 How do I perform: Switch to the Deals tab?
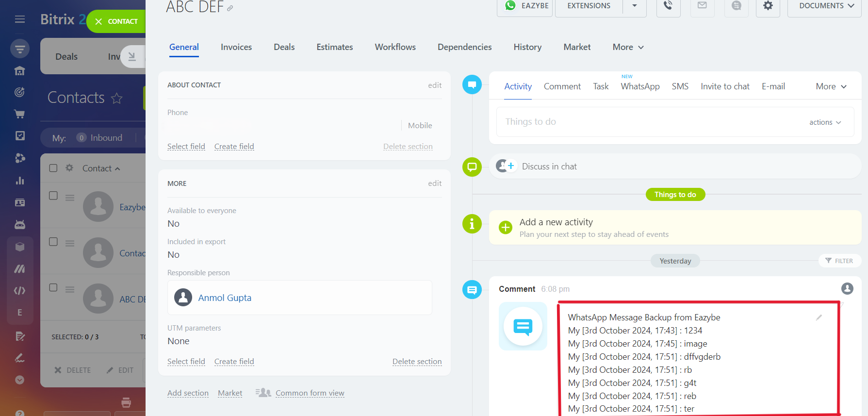284,47
